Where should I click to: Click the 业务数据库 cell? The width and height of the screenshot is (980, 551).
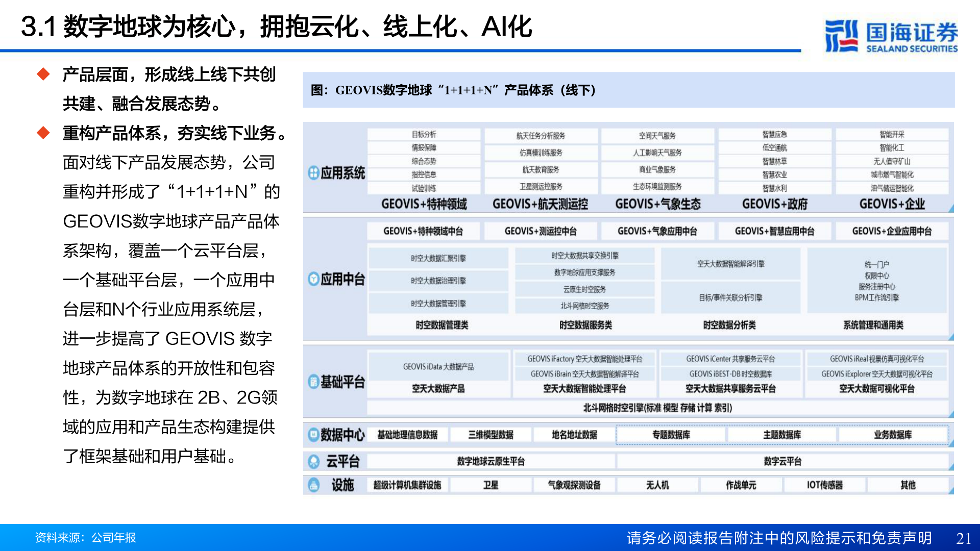pos(893,435)
